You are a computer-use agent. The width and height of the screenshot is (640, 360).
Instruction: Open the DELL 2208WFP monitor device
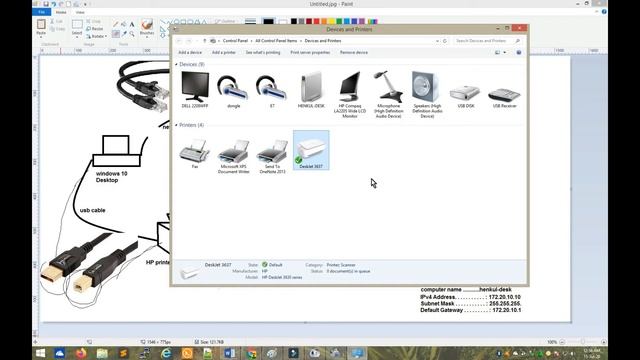pyautogui.click(x=195, y=90)
